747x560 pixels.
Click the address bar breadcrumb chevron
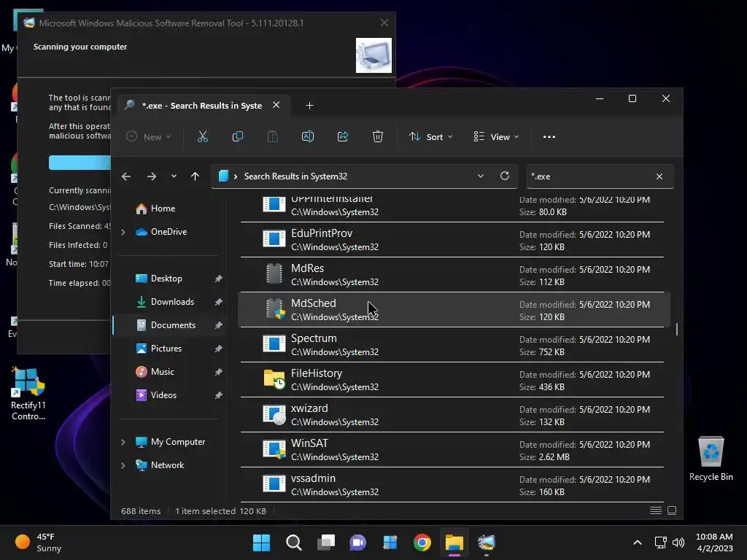(x=236, y=176)
